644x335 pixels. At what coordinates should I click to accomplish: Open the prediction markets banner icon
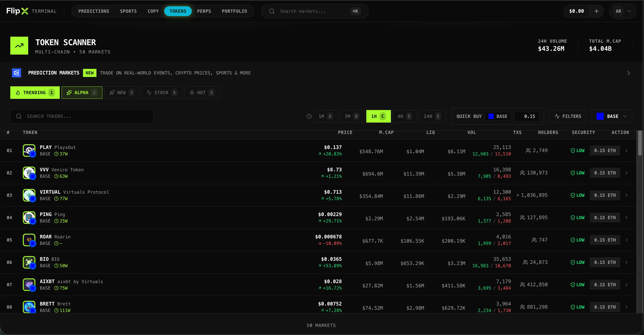point(16,73)
